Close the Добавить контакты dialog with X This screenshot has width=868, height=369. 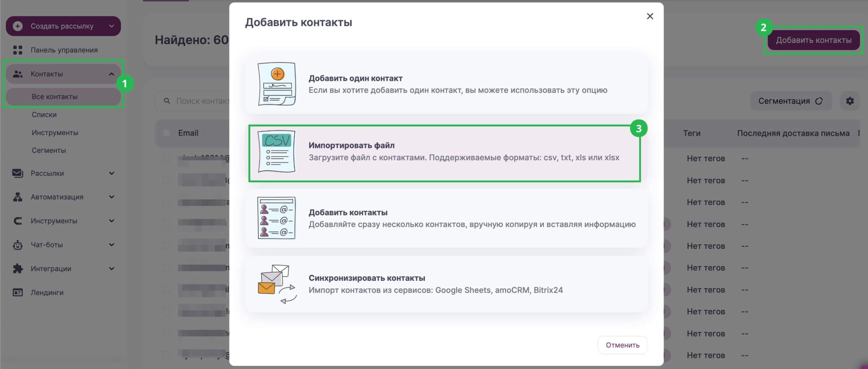pos(650,16)
